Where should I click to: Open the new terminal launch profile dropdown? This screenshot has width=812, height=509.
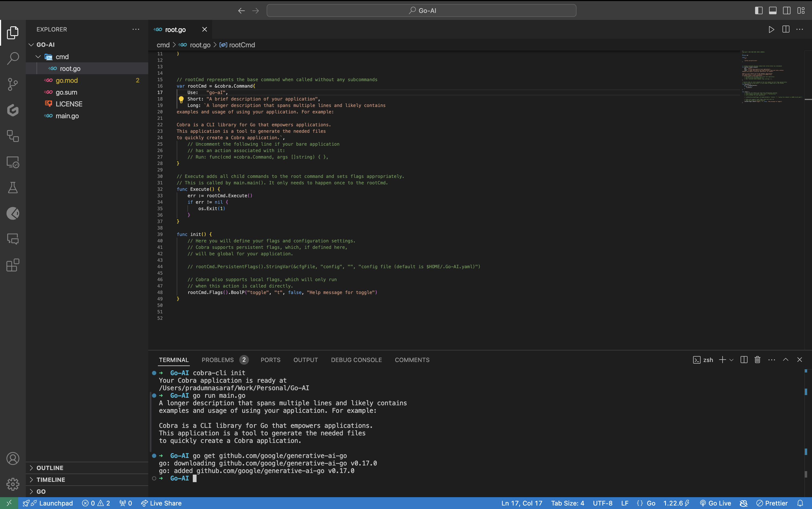pos(731,360)
